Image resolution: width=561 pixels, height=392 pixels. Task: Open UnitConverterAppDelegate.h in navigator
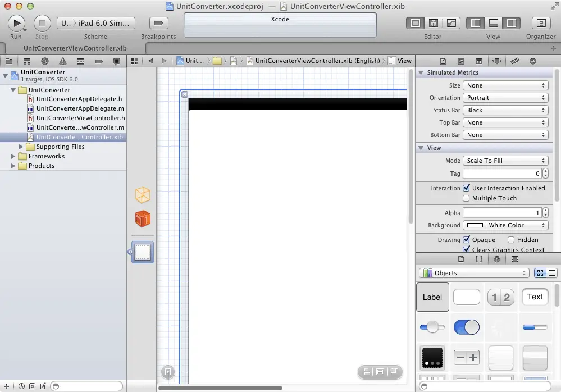pos(79,99)
